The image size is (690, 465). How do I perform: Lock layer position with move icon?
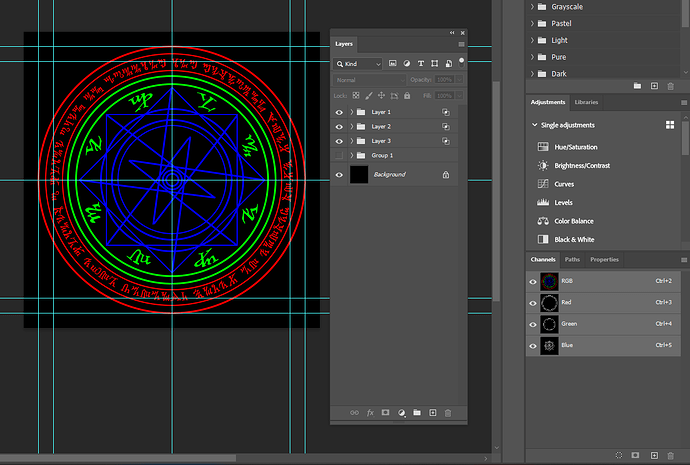click(x=382, y=95)
